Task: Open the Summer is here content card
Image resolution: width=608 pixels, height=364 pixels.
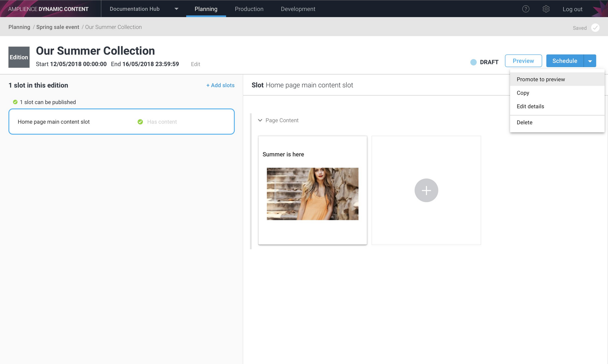Action: click(312, 190)
